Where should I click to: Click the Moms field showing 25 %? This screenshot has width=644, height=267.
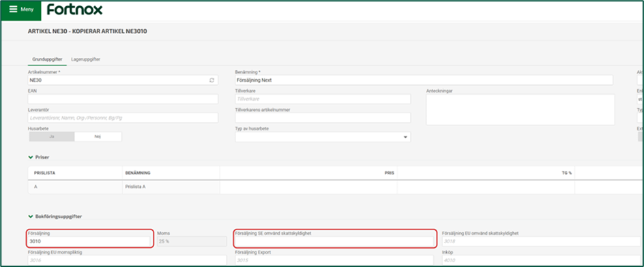click(192, 242)
